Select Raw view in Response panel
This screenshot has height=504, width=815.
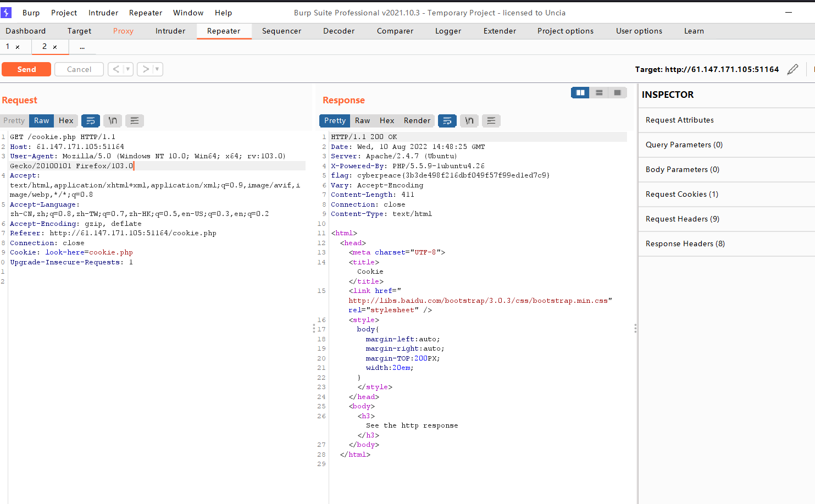click(363, 121)
